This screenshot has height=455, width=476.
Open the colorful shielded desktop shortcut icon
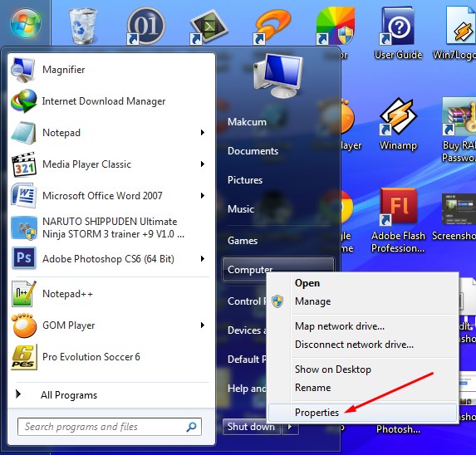(335, 26)
